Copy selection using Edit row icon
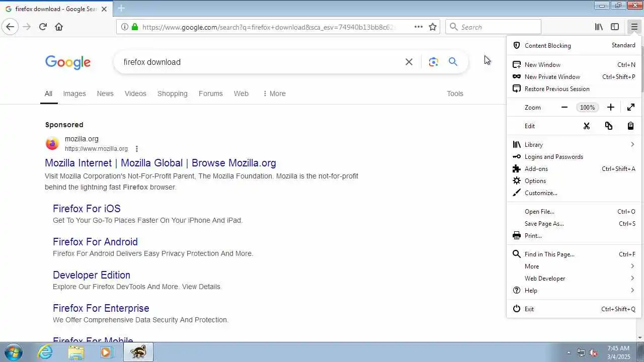The width and height of the screenshot is (644, 362). pyautogui.click(x=609, y=126)
